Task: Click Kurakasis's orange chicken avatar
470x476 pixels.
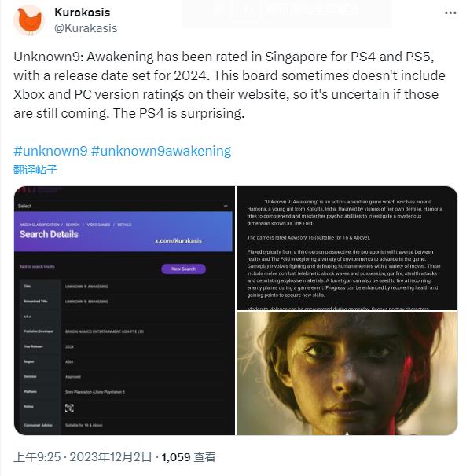Action: 29,20
